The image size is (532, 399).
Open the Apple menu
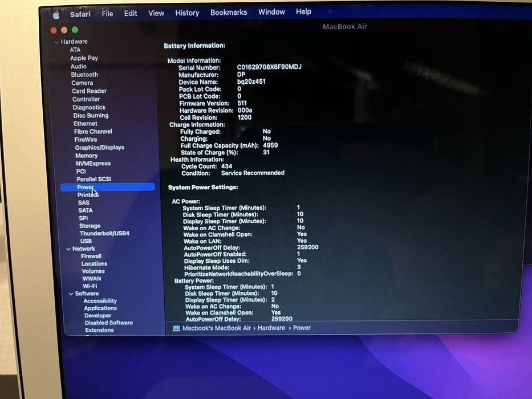click(56, 15)
